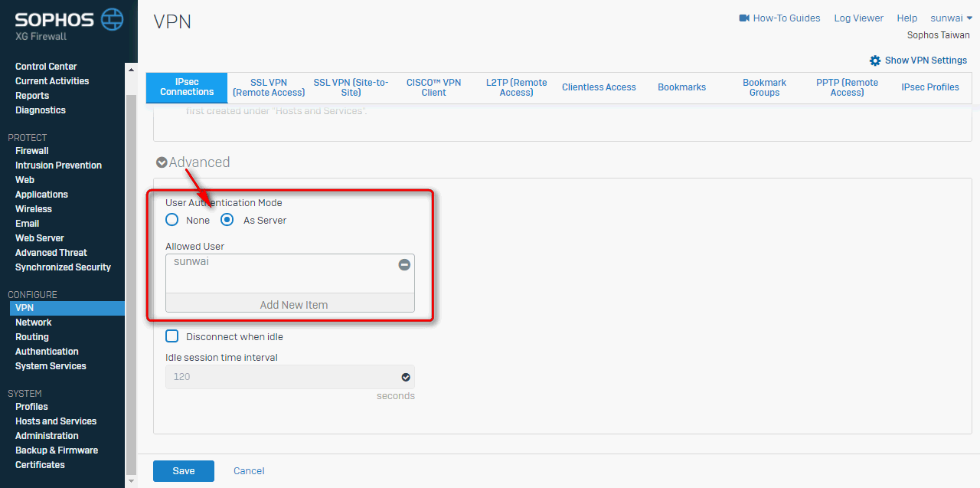Open Hosts and Services in sidebar

coord(56,421)
